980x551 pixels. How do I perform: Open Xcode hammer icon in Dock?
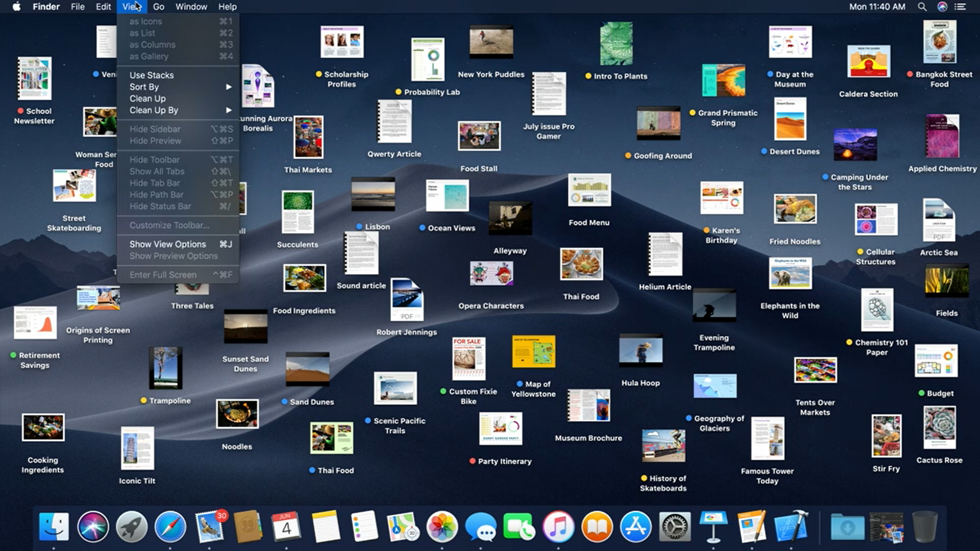pos(791,527)
